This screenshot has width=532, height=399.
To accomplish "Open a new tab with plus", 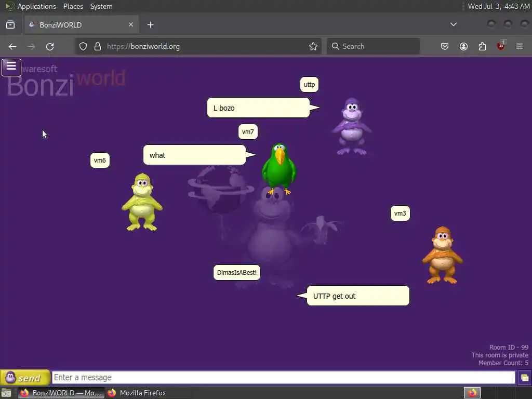I will [150, 25].
